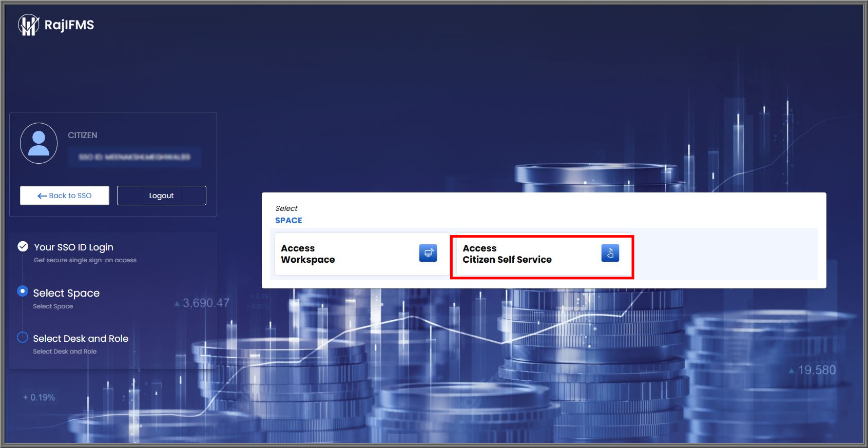Click the Access Workspace monitor icon
Image resolution: width=868 pixels, height=448 pixels.
point(428,253)
